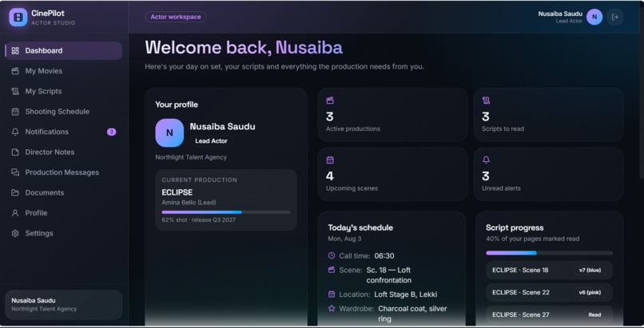
Task: Click the Read tag on Scene 27
Action: coord(594,315)
